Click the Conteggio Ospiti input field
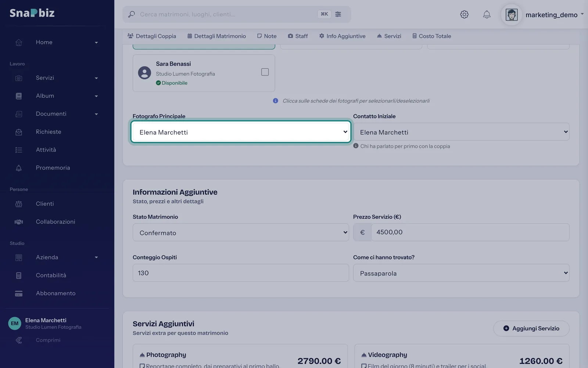Screen dimensions: 588x368 [241, 273]
